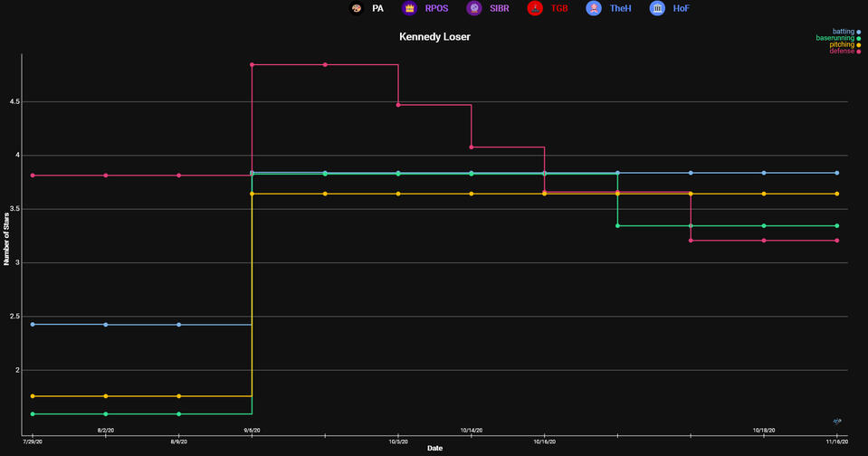This screenshot has height=456, width=868.
Task: Click the TGB red icon
Action: 535,8
